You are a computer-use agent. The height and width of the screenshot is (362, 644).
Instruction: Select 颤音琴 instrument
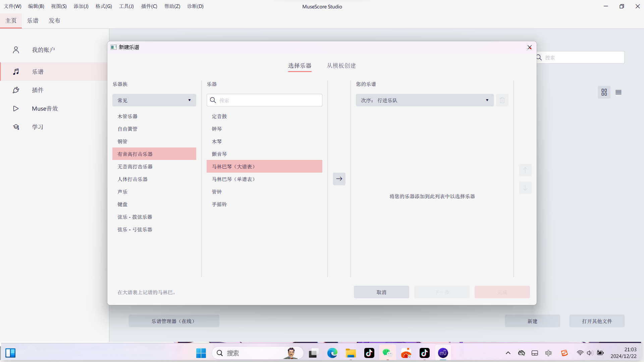tap(264, 154)
